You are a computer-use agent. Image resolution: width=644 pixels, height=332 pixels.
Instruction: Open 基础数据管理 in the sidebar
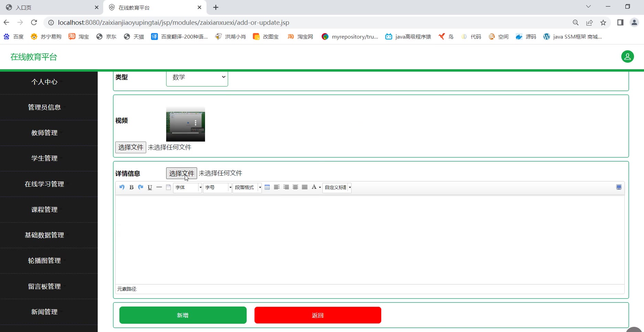[x=44, y=235]
